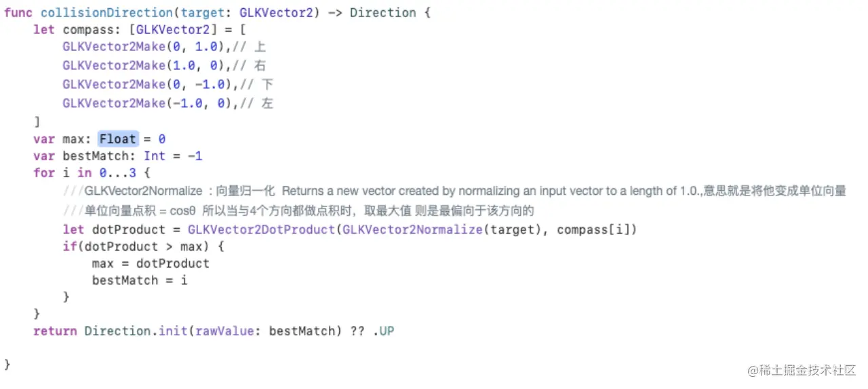Image resolution: width=868 pixels, height=389 pixels.
Task: Click the .UP fallback value
Action: click(x=383, y=331)
